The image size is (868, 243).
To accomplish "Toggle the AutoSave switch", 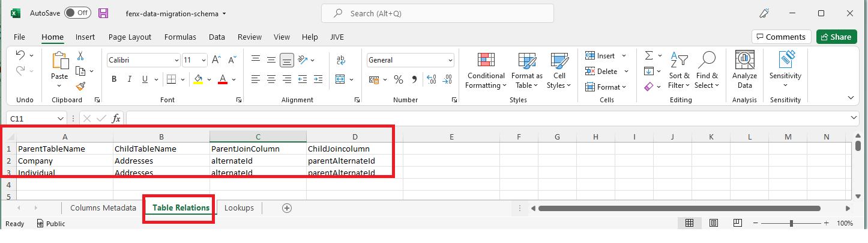I will coord(77,13).
